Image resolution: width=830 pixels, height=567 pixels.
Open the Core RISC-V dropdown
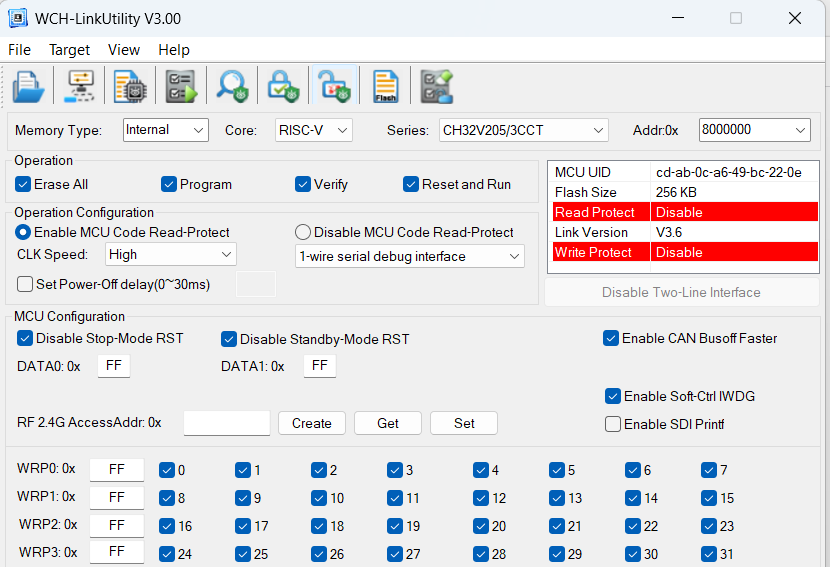click(313, 130)
